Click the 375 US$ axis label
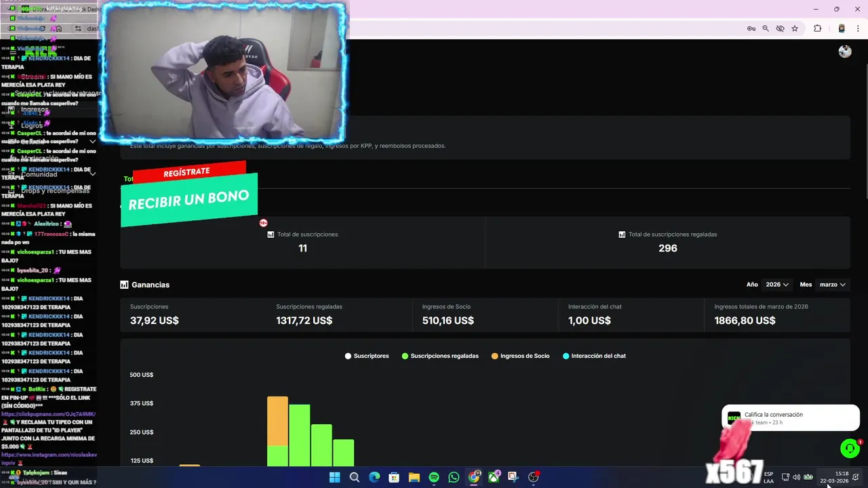Screen dimensions: 868x488 pos(142,403)
